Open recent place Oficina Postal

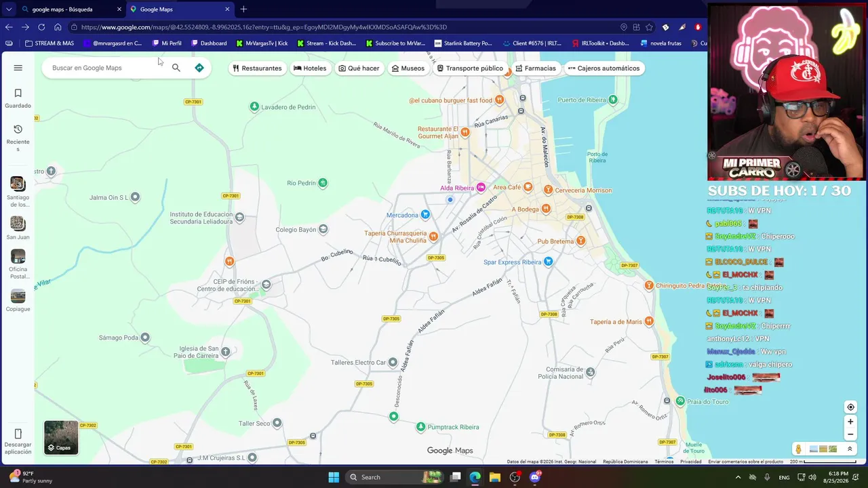(18, 264)
